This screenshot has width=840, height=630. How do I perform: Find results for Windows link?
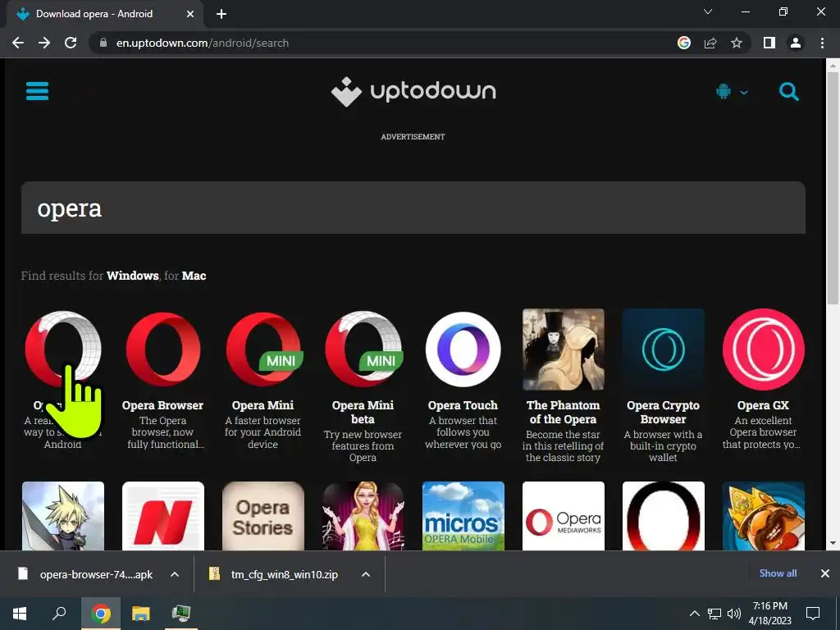[132, 276]
